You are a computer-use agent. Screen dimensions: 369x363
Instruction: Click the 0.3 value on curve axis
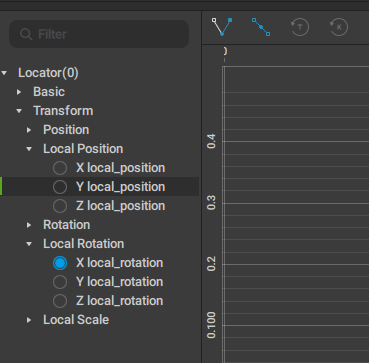point(211,203)
